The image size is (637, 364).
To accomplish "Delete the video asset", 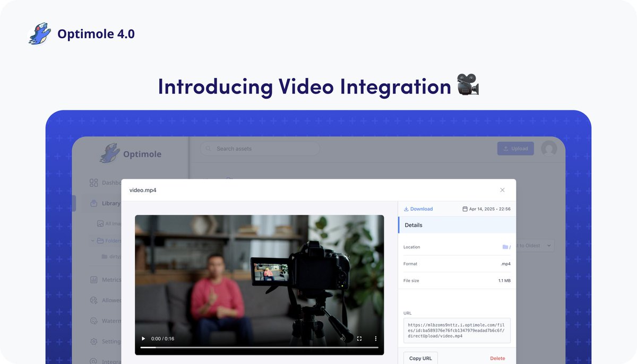I will click(497, 358).
